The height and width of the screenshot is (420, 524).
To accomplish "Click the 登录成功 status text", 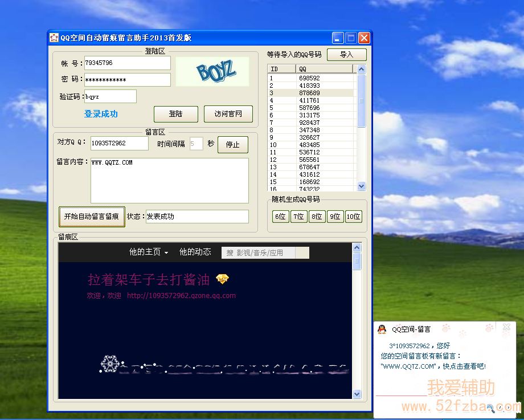I will [101, 114].
